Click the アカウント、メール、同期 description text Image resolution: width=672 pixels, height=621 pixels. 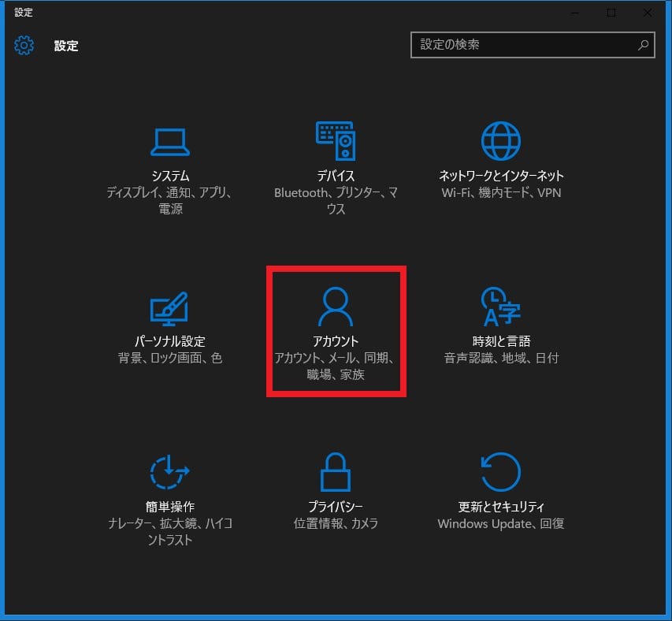pyautogui.click(x=333, y=358)
